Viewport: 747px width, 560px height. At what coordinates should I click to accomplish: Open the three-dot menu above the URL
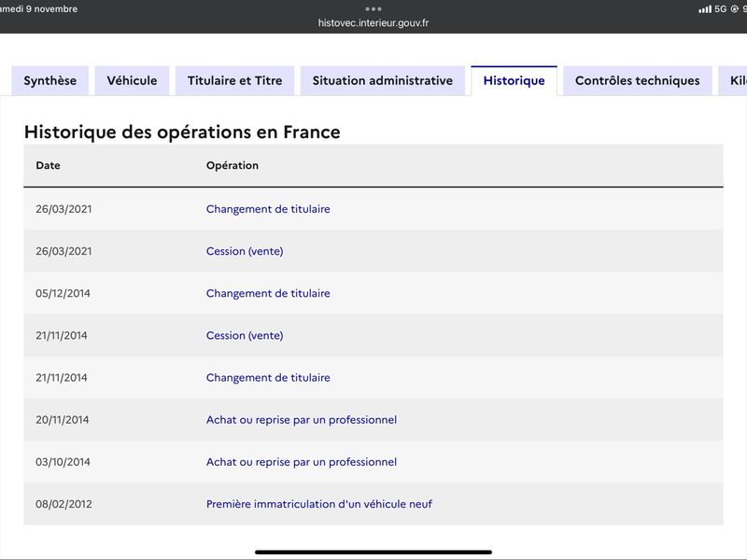click(x=373, y=8)
